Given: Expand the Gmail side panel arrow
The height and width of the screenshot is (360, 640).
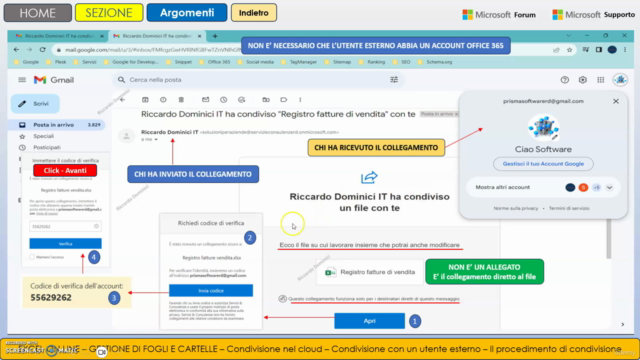Looking at the screenshot, I should [622, 324].
